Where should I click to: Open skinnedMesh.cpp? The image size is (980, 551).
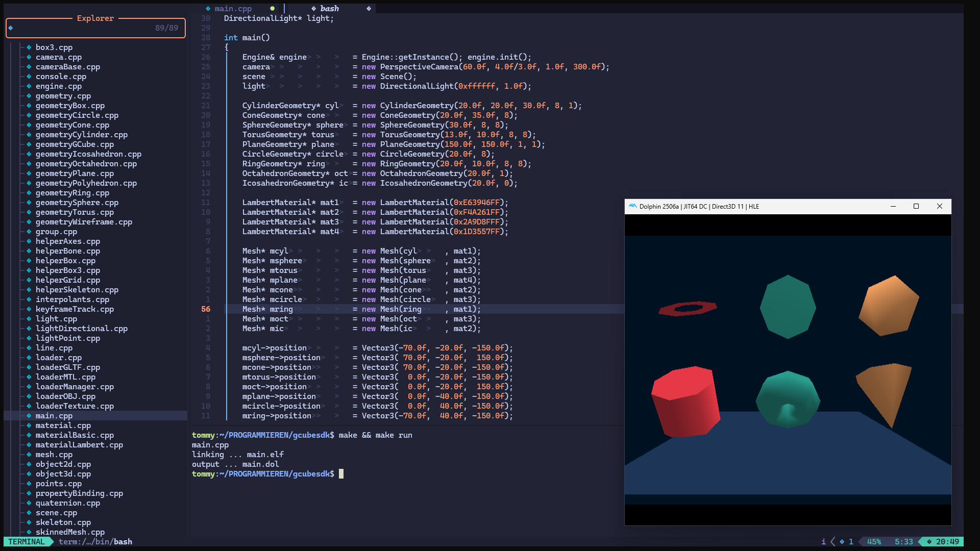click(x=70, y=532)
